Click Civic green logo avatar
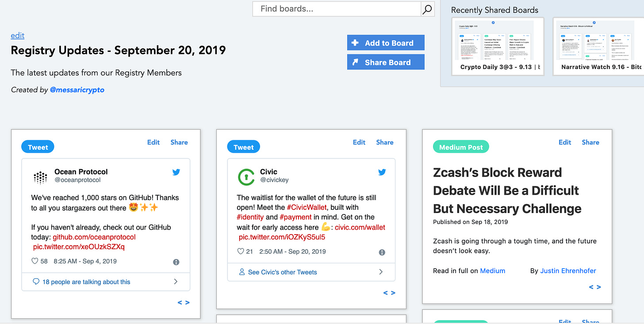This screenshot has height=324, width=644. click(246, 177)
